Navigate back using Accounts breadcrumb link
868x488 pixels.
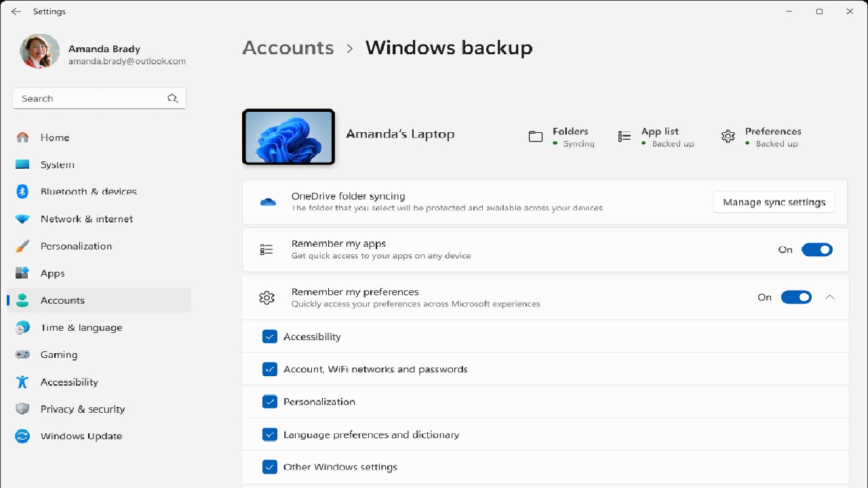pyautogui.click(x=288, y=47)
